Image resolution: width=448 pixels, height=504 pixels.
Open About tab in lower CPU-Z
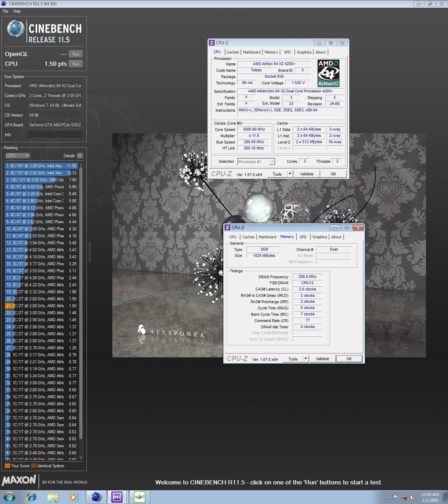[x=336, y=237]
